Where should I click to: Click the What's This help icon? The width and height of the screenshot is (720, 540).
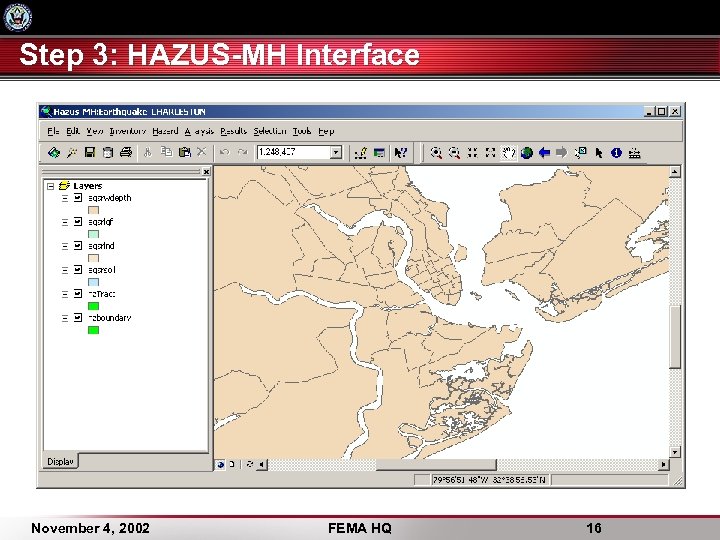pos(400,153)
